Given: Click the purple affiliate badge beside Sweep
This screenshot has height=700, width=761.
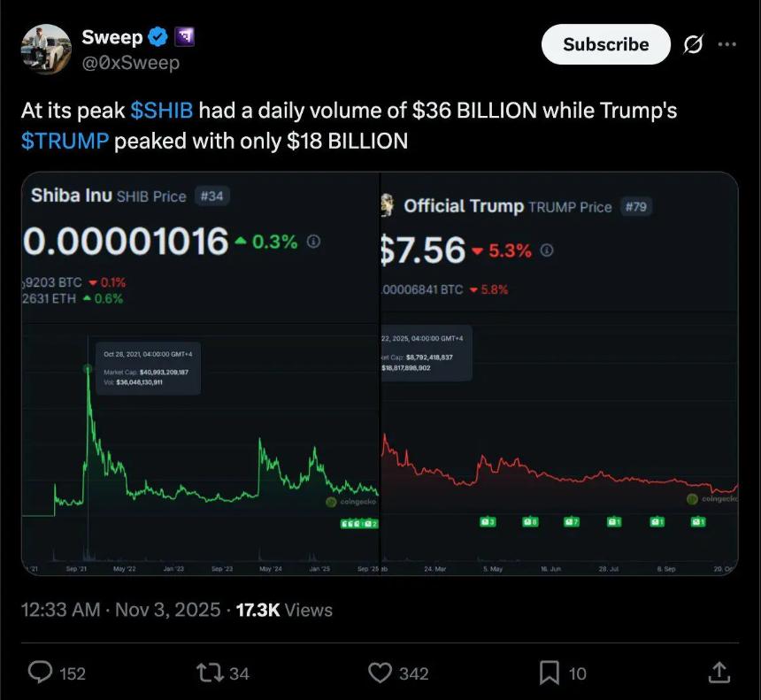Looking at the screenshot, I should tap(184, 37).
